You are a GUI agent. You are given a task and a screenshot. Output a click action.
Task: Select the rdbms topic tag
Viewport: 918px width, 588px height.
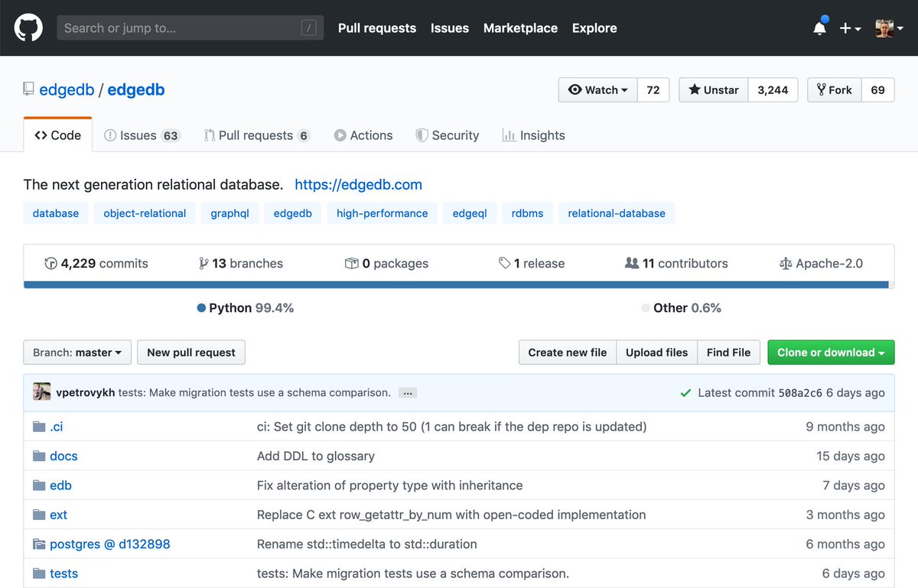pos(528,213)
